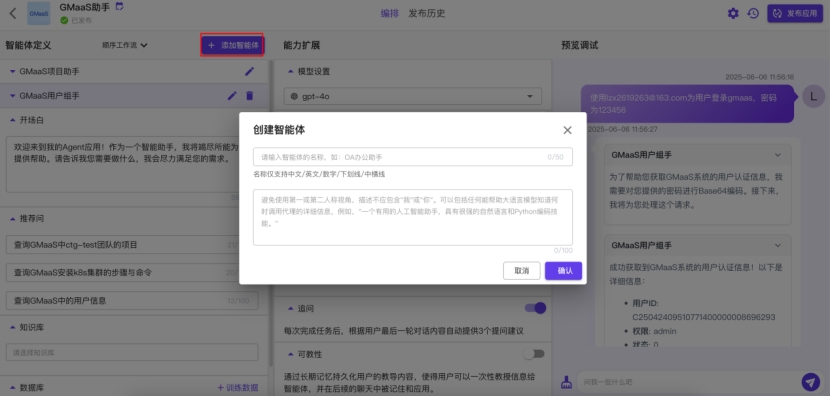The height and width of the screenshot is (396, 830).
Task: Collapse the 知识库 section
Action: (x=13, y=327)
